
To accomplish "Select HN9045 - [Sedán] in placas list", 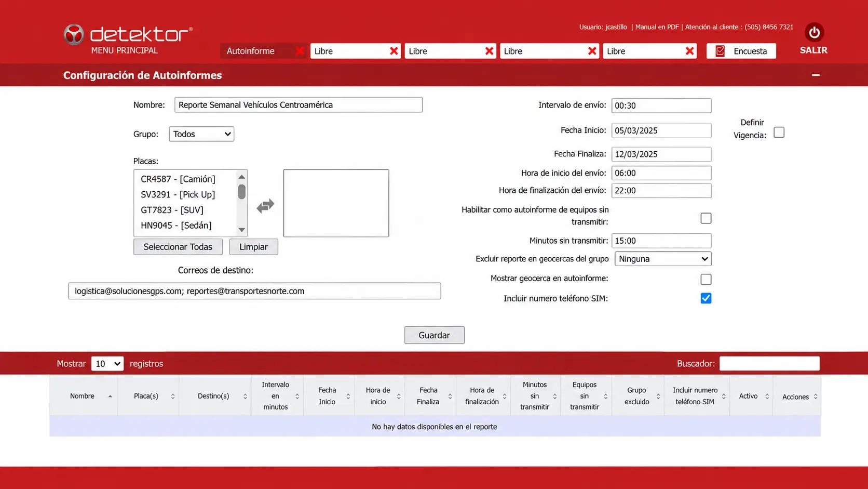I will [177, 226].
